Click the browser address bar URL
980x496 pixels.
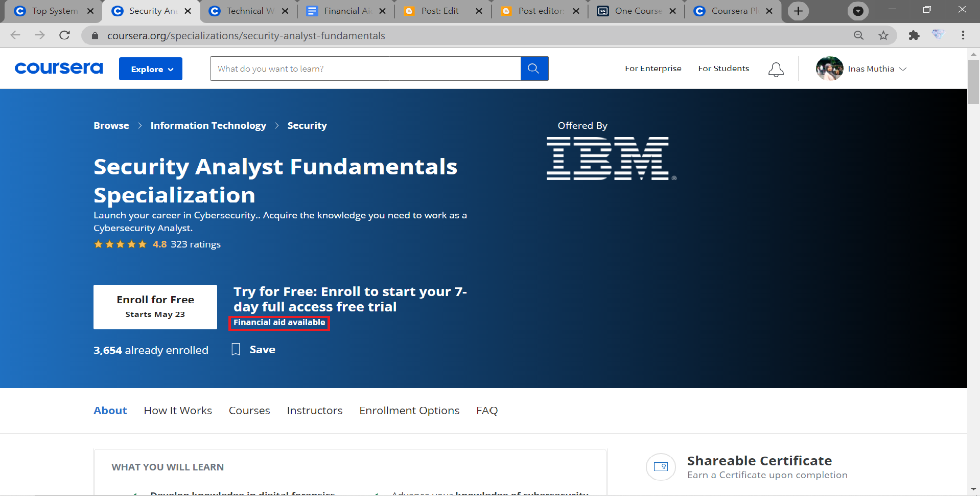point(246,35)
